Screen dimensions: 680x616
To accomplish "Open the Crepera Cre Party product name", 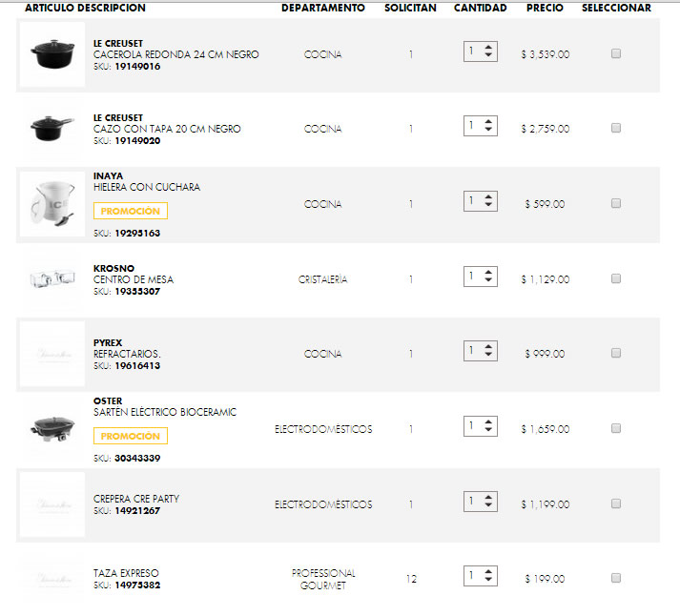I will [136, 499].
